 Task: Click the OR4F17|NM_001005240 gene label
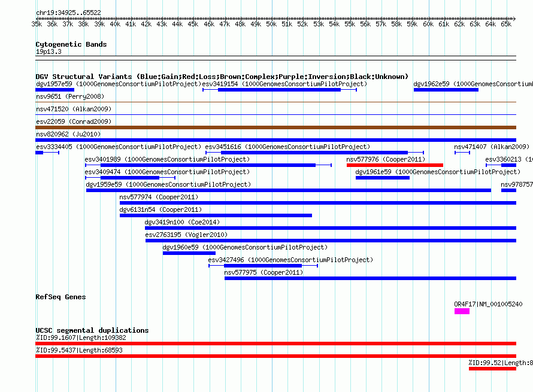[488, 304]
